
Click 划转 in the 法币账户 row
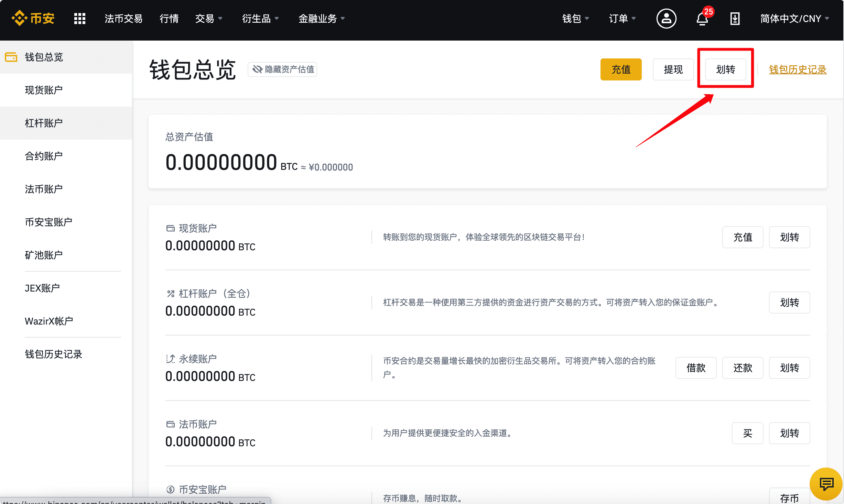[x=789, y=433]
